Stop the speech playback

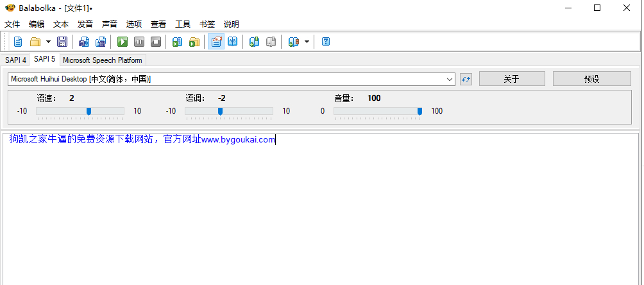click(x=156, y=42)
